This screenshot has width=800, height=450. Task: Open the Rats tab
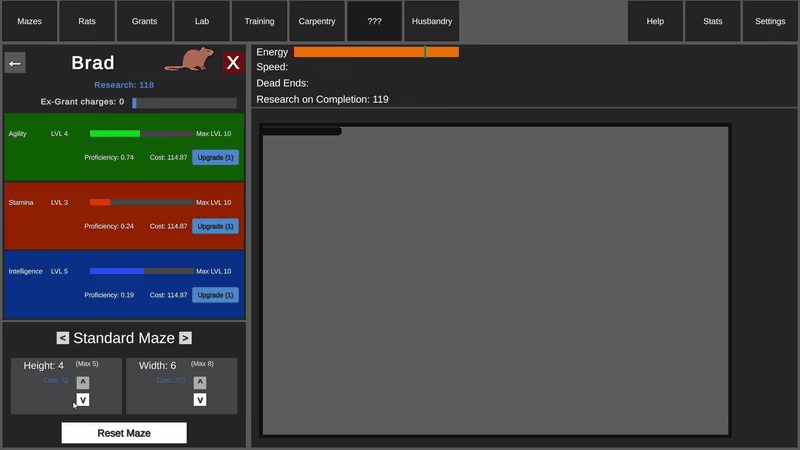(87, 21)
